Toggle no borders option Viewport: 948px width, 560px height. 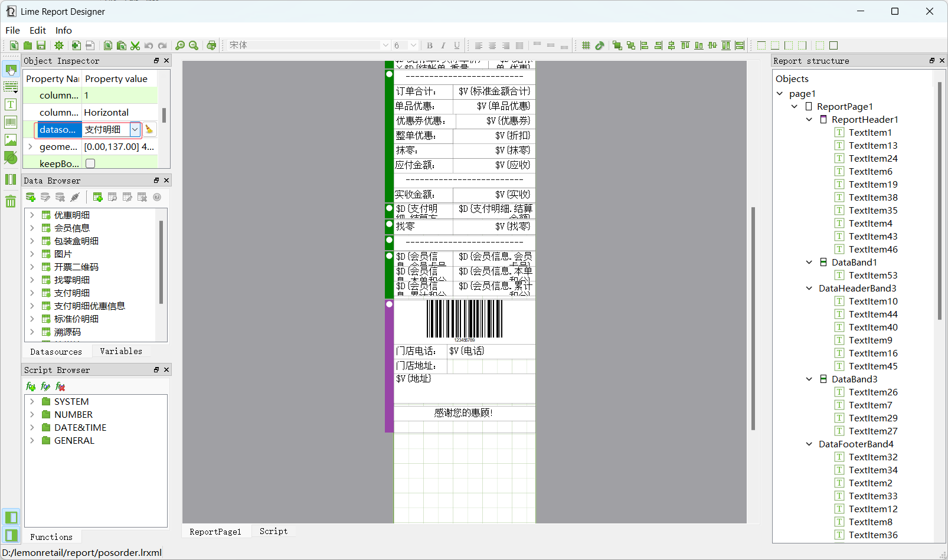tap(820, 45)
